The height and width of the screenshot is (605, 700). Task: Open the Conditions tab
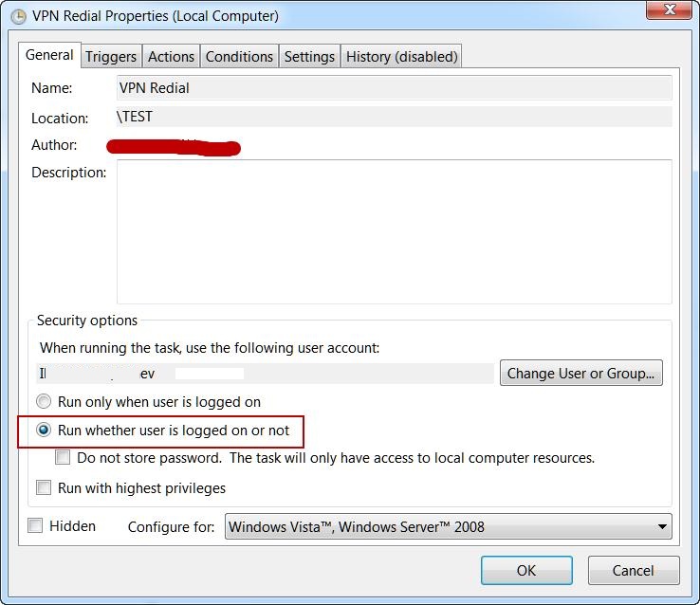[x=239, y=57]
